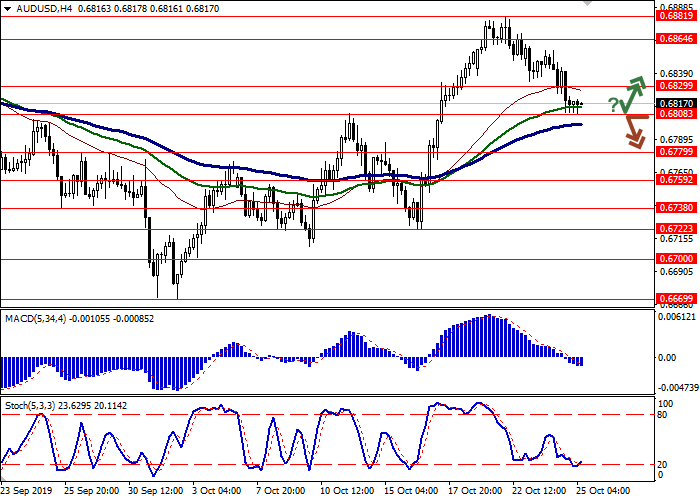Click the current price 0.68170 black label
The height and width of the screenshot is (500, 700).
(x=676, y=103)
